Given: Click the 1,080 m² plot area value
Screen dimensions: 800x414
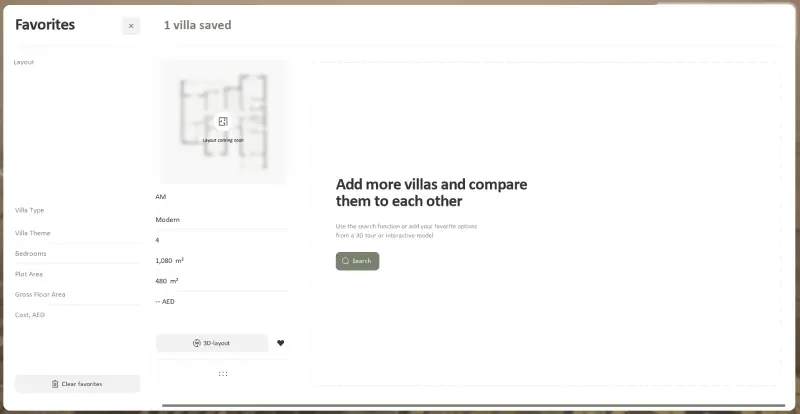Looking at the screenshot, I should coord(169,260).
